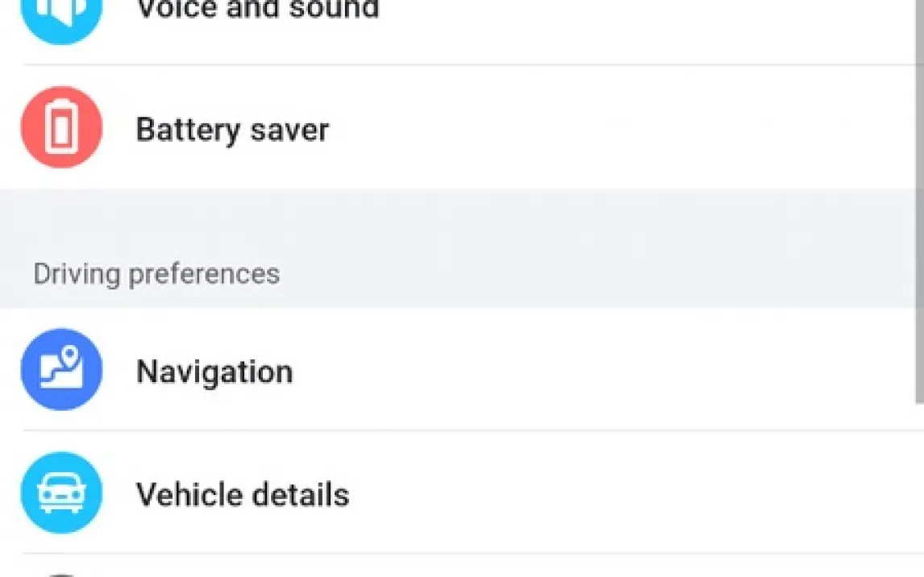Tap the Vehicle details car icon
The image size is (924, 577).
61,493
